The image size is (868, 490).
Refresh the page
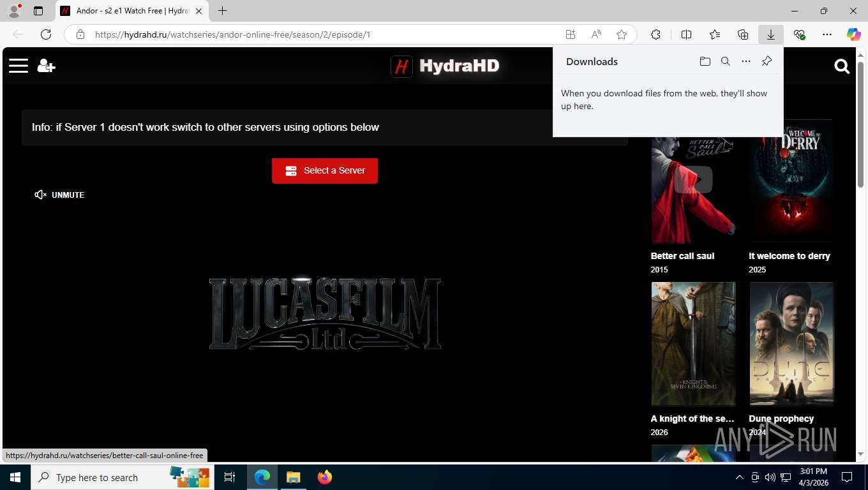click(46, 34)
